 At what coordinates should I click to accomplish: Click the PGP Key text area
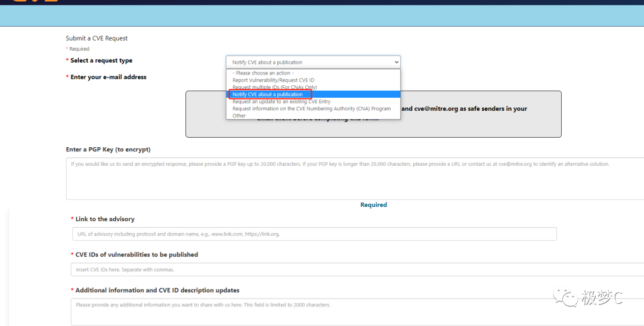pyautogui.click(x=355, y=179)
